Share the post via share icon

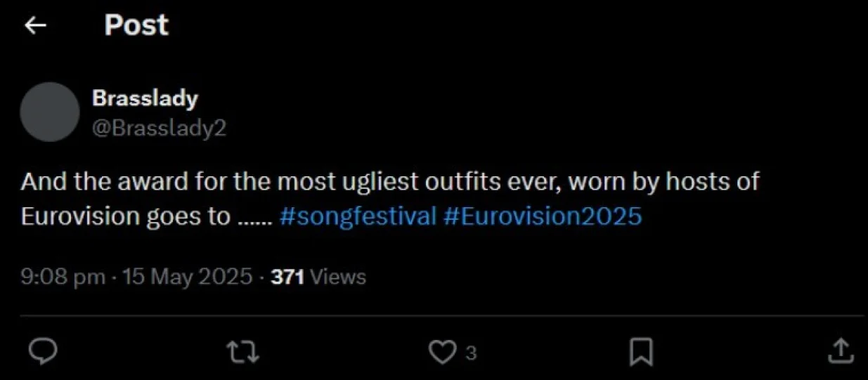(x=840, y=351)
